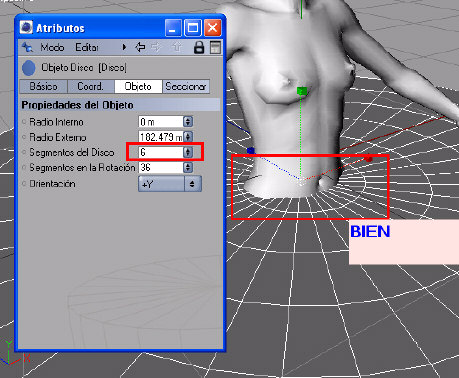Switch to the Coord. tab

click(91, 87)
